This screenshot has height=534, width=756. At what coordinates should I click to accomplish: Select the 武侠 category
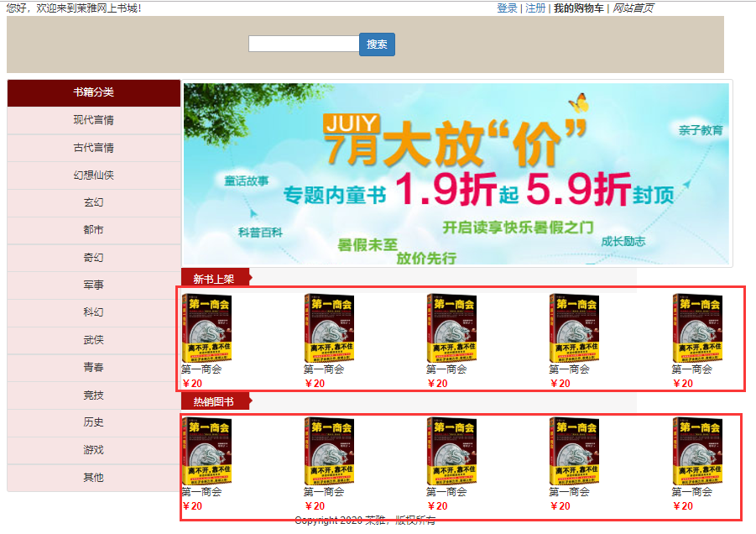point(93,340)
